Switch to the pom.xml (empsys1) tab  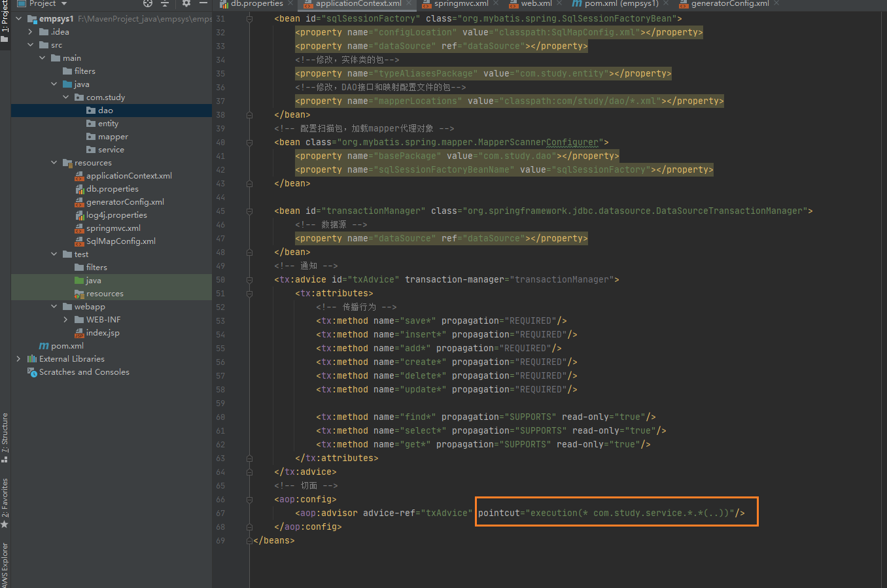tap(621, 4)
